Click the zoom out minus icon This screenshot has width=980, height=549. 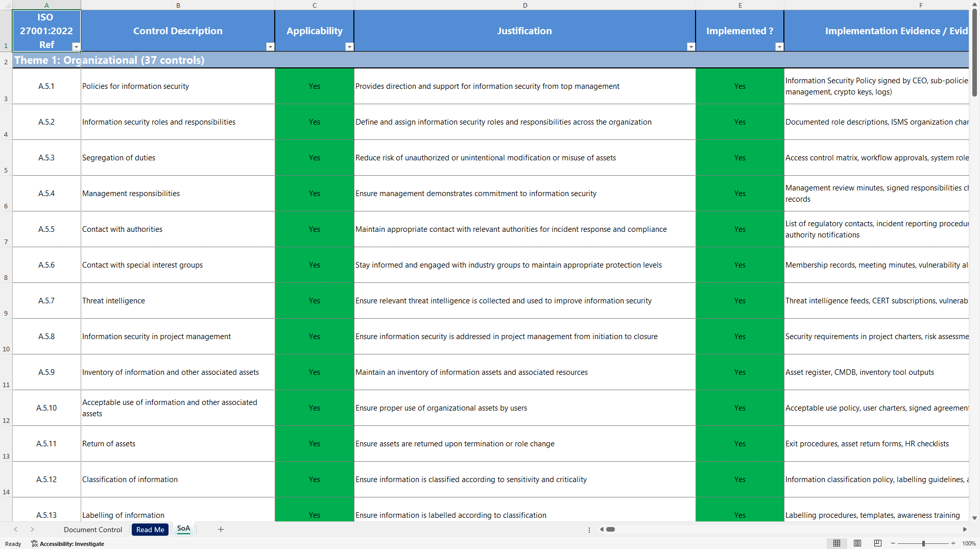pyautogui.click(x=893, y=543)
